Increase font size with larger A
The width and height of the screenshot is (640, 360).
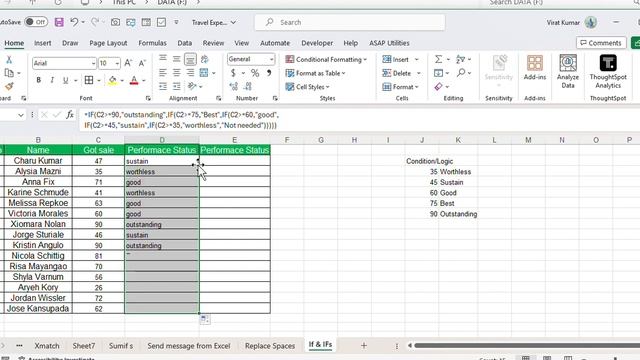pos(128,63)
